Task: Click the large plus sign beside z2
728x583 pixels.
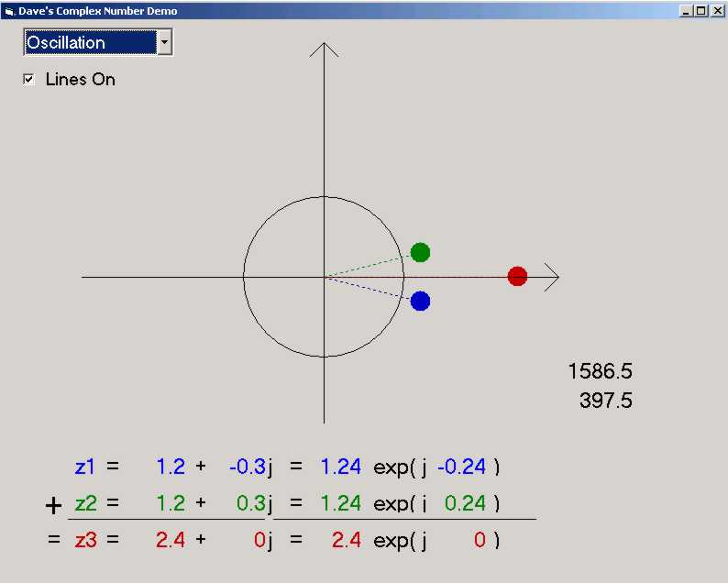Action: click(54, 505)
